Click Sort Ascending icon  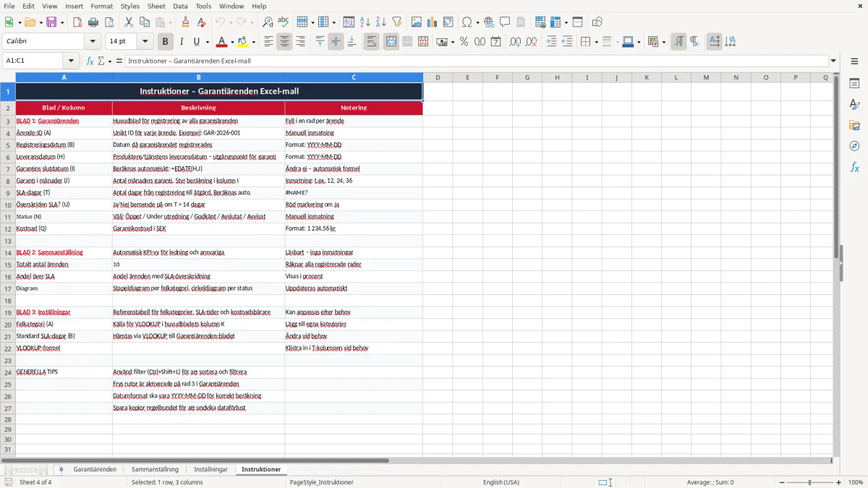(x=365, y=22)
